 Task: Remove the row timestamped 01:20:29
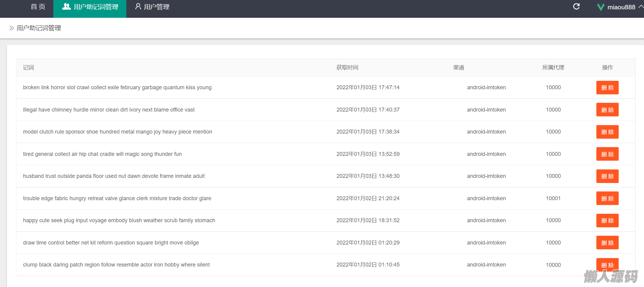pos(607,243)
